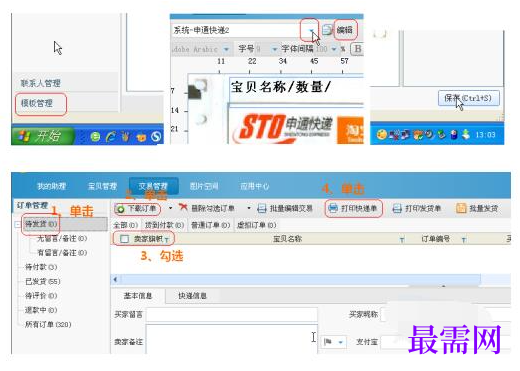Collapse the 待发货 tree node

17,224
